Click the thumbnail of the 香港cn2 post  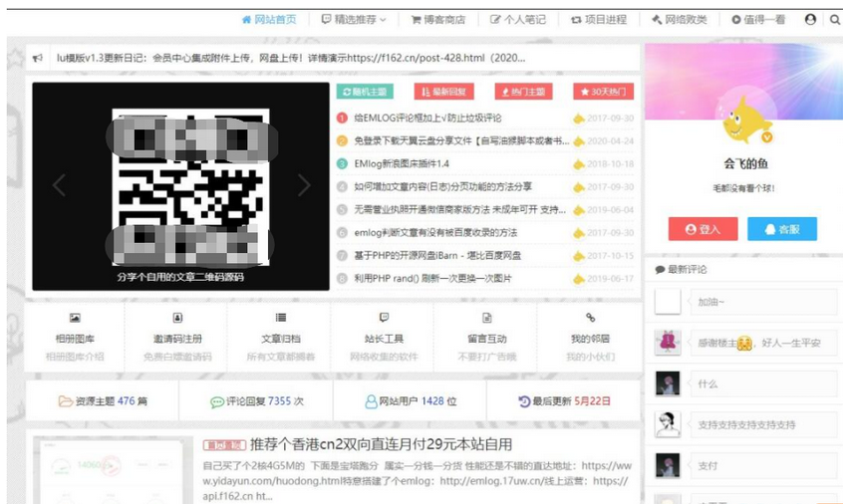point(113,470)
